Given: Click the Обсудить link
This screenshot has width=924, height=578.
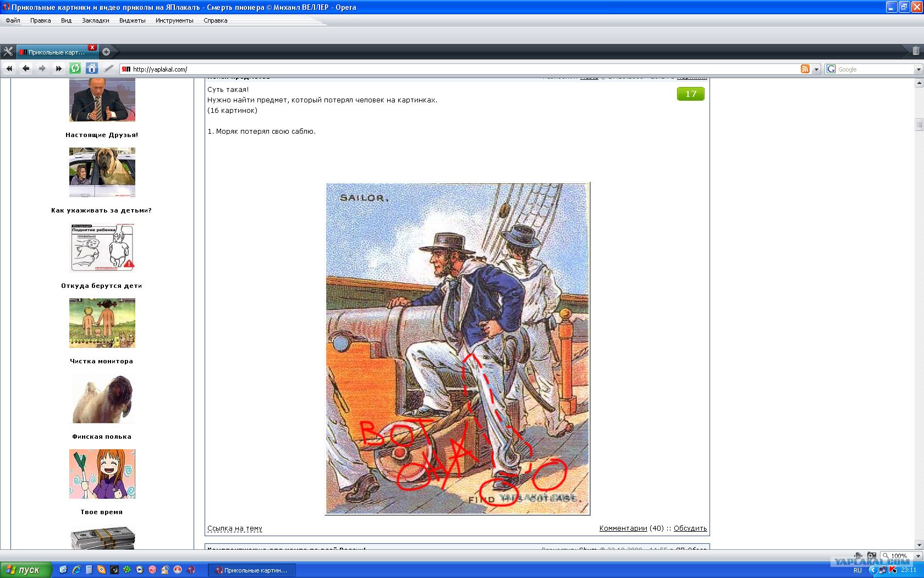Looking at the screenshot, I should (x=690, y=528).
